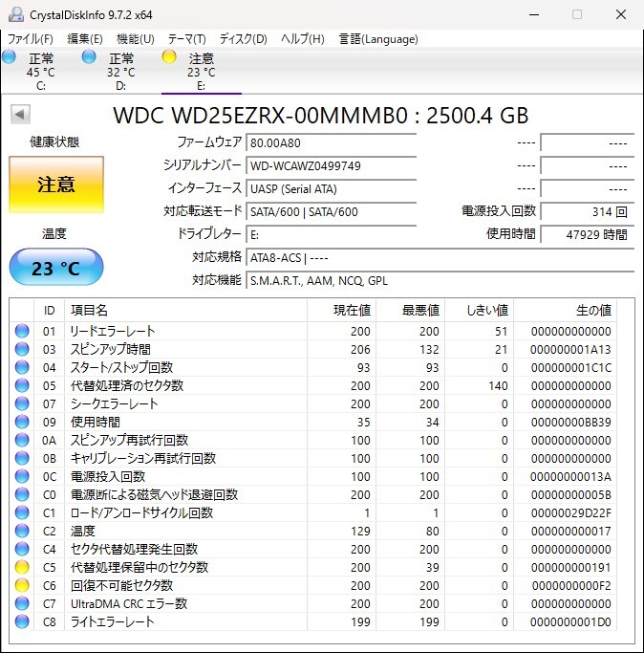
Task: Click the power-on count field 314 回
Action: coord(588,212)
